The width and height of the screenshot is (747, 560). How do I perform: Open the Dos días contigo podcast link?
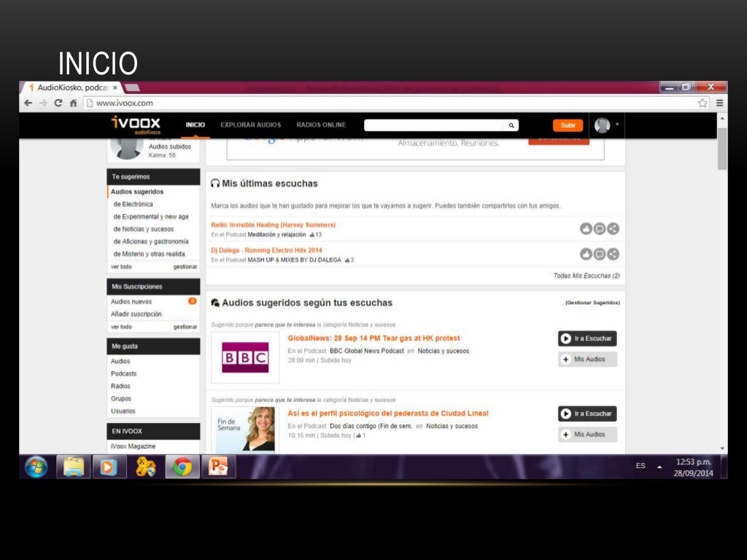(371, 426)
